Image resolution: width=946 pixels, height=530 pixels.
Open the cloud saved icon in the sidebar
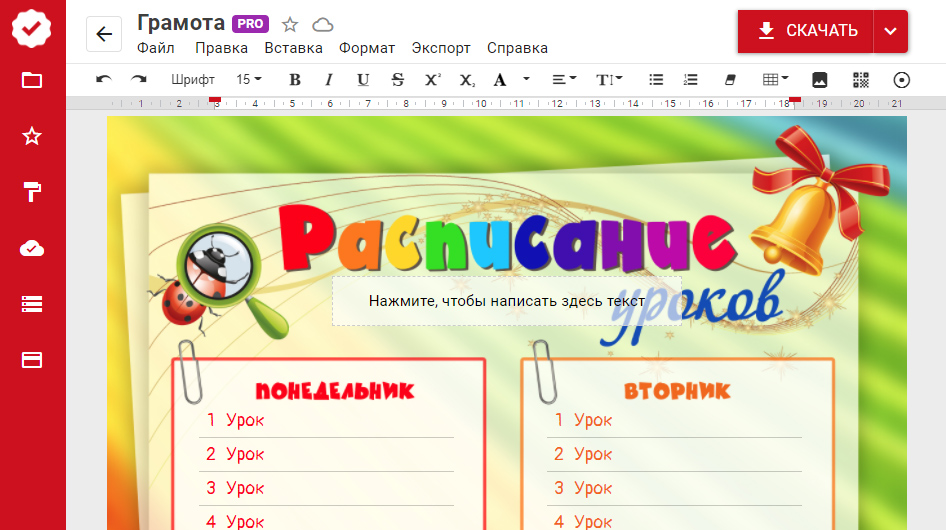point(31,248)
